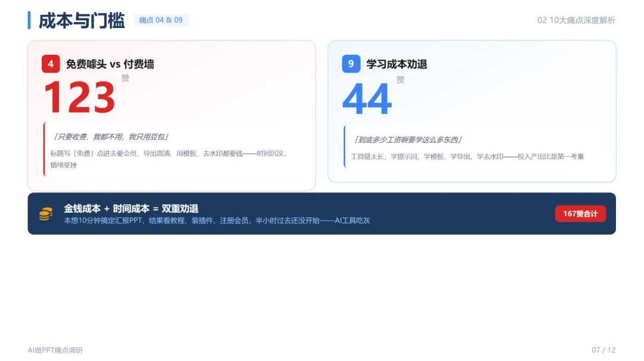Click the description starting with 标题写「免费」
Screen dimensions: 644x361
168,159
